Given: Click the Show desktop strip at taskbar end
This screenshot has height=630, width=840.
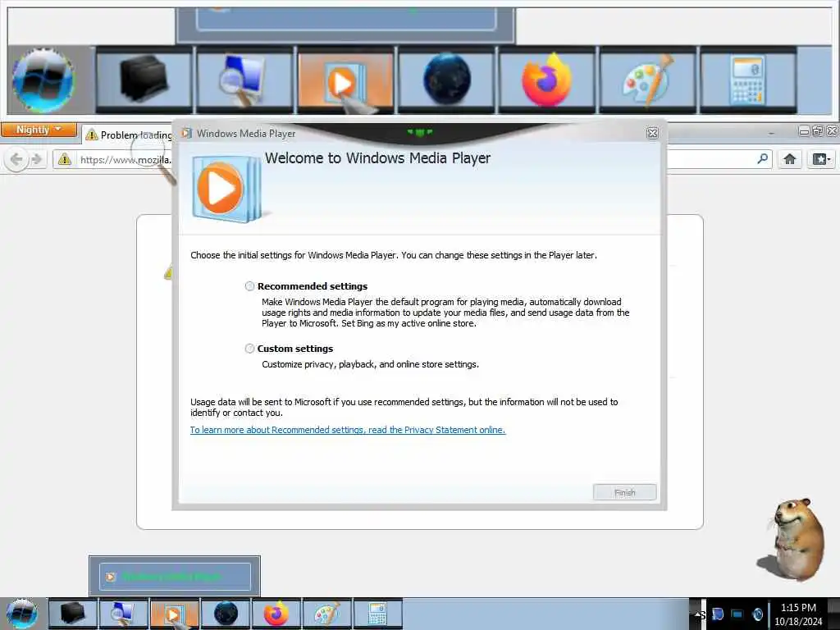Looking at the screenshot, I should coord(833,614).
